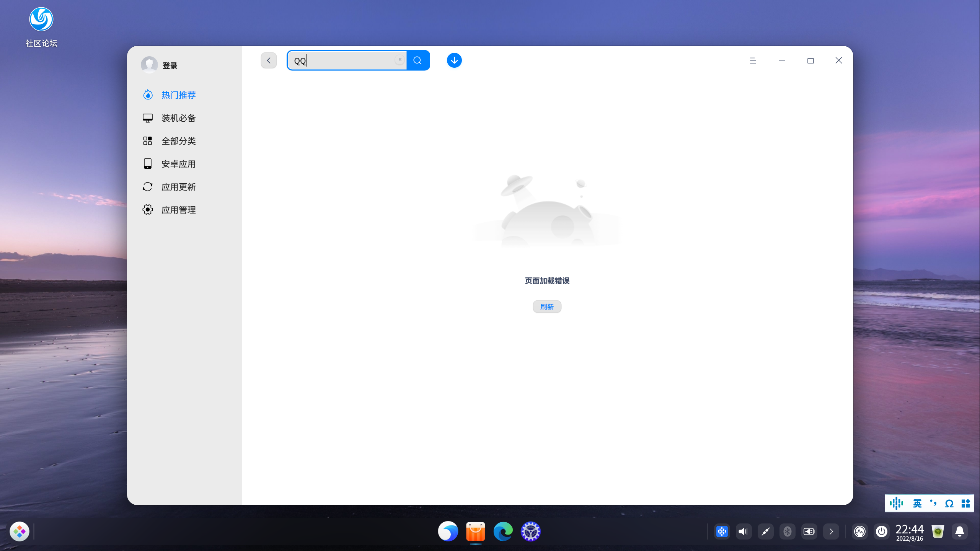The width and height of the screenshot is (980, 551).
Task: Expand hidden tray icons with the chevron
Action: tap(831, 531)
